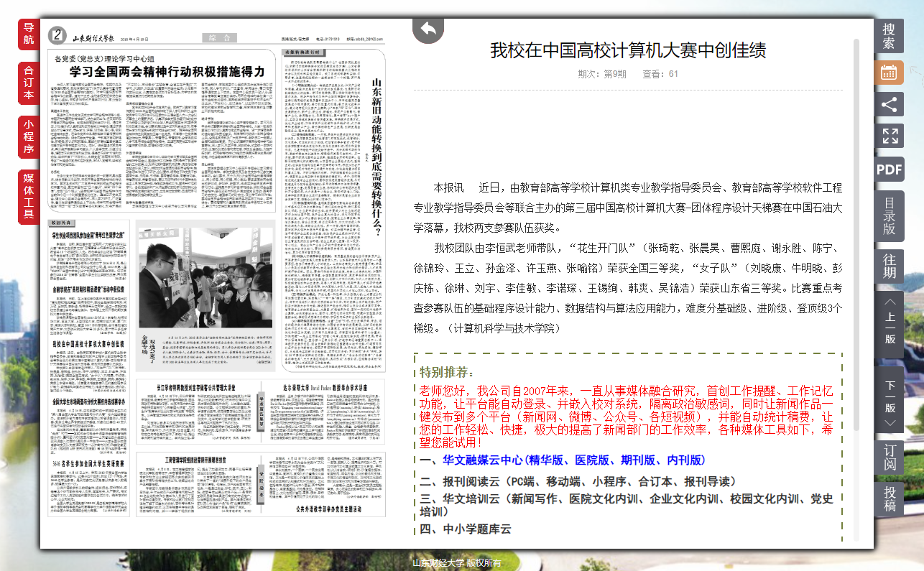This screenshot has width=924, height=571.
Task: Click the 订阅 subscribe button
Action: (889, 457)
